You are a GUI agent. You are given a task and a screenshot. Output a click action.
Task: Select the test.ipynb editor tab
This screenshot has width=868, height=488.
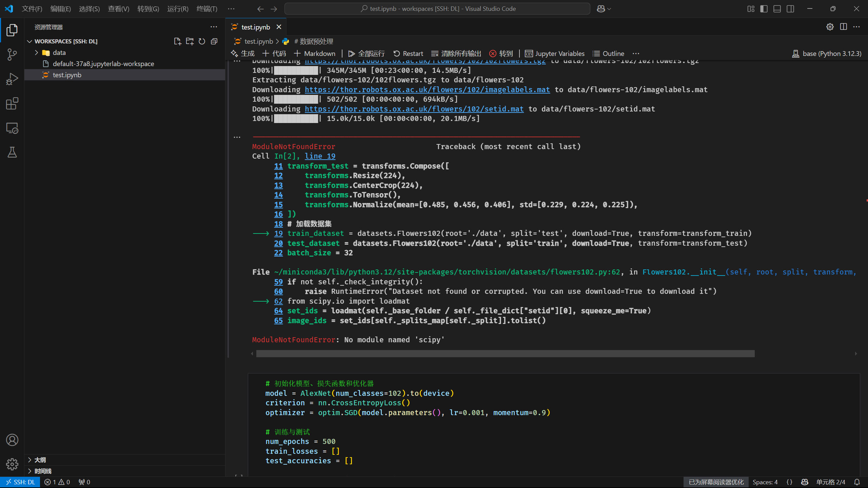255,27
